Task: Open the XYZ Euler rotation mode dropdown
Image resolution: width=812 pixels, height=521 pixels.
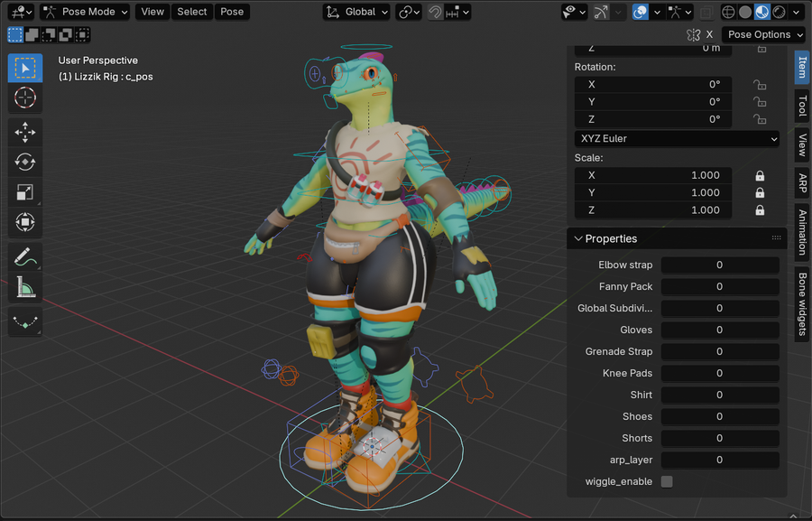Action: [x=677, y=139]
